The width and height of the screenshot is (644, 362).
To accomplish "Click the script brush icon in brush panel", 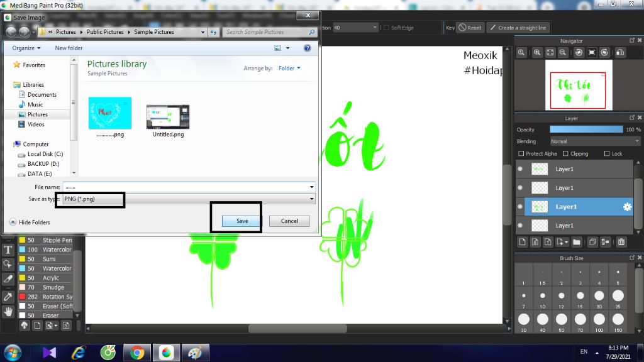I will 65,326.
